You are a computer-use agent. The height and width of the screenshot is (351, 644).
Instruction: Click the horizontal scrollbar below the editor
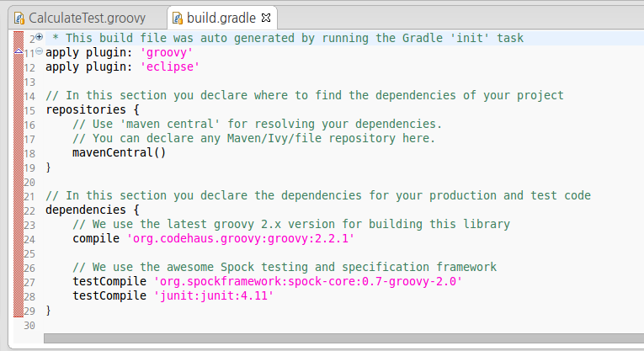(x=343, y=338)
